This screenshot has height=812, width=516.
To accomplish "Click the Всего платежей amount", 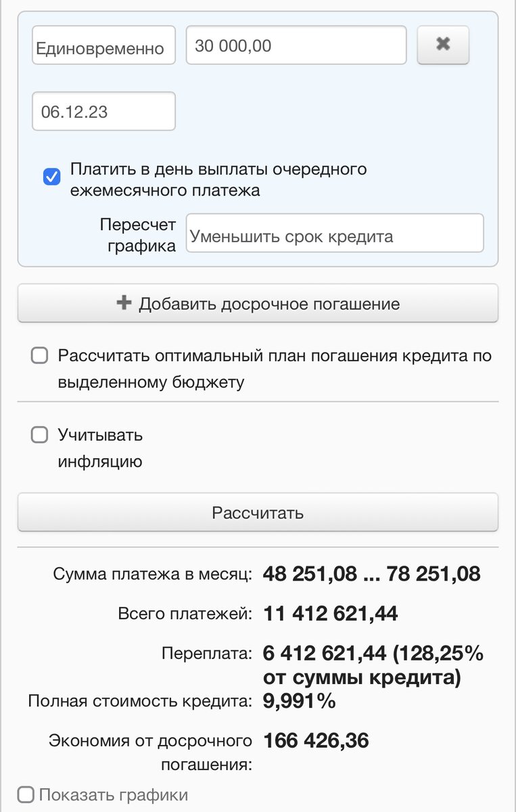I will click(x=330, y=613).
